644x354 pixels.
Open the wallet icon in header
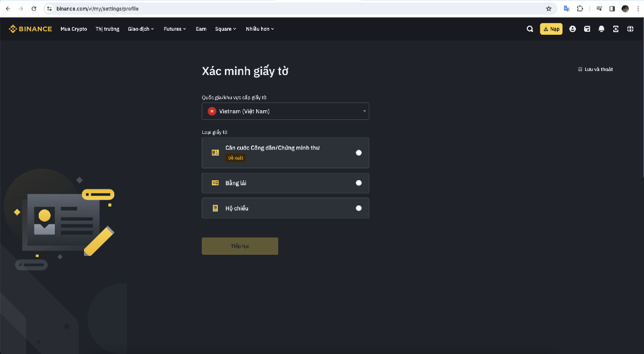(587, 29)
